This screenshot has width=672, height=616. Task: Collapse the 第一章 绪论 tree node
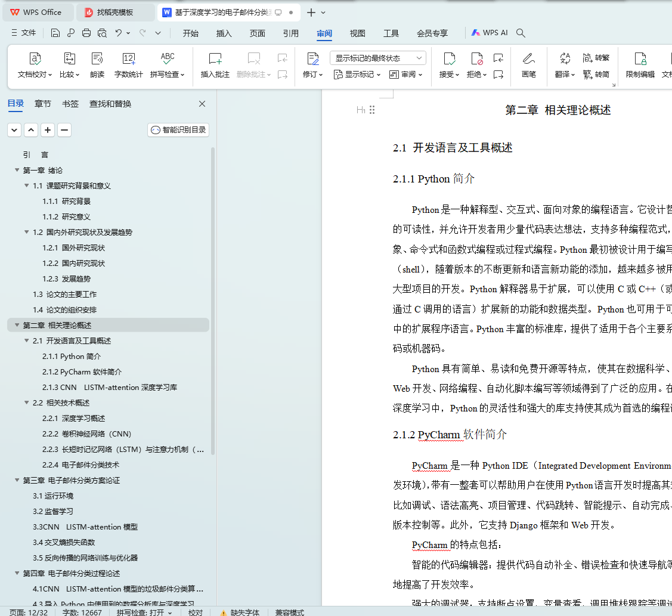pos(17,170)
